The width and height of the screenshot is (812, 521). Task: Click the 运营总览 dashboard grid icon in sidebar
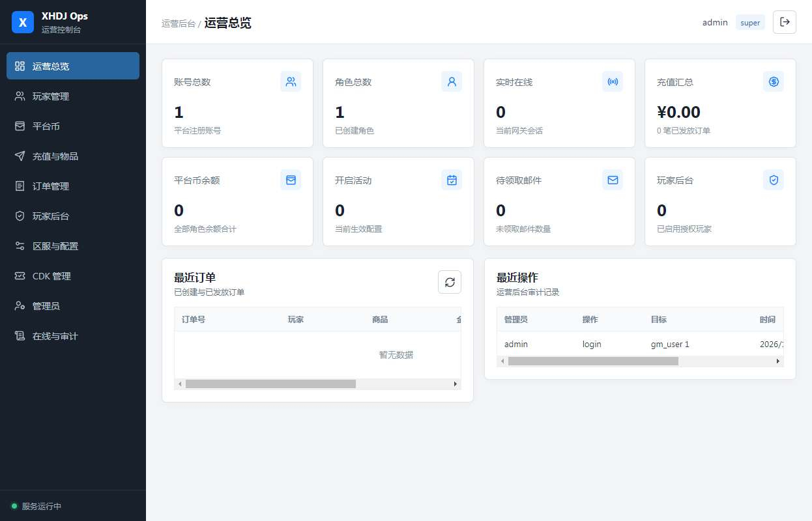click(20, 66)
